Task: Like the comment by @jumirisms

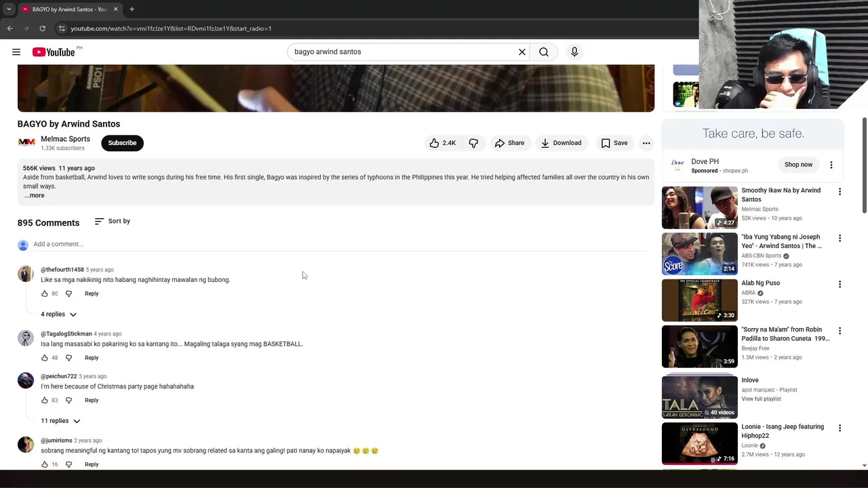Action: pyautogui.click(x=45, y=464)
